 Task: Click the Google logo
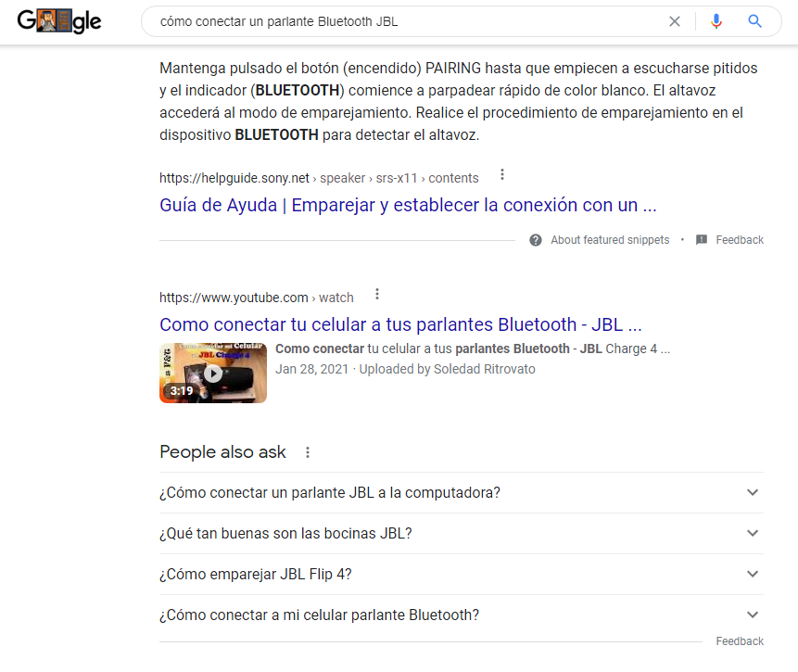58,20
